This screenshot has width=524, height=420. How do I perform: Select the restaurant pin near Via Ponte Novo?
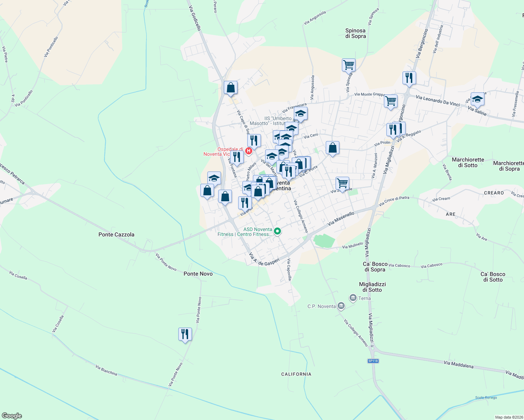pyautogui.click(x=185, y=334)
